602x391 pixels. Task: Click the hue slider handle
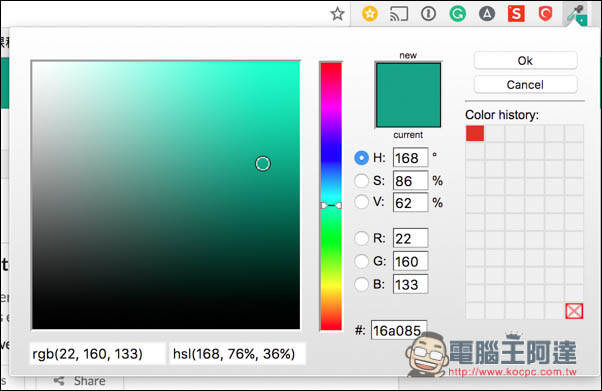pos(331,205)
